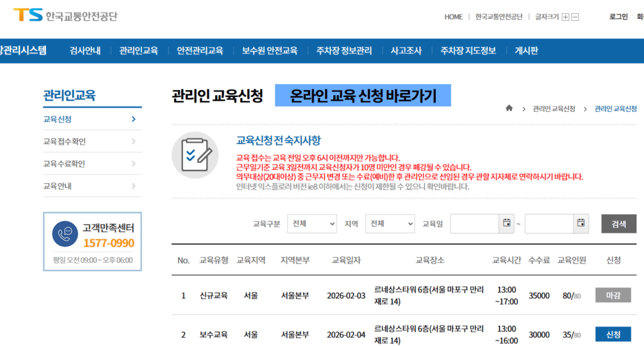Open the start date calendar picker
Image resolution: width=644 pixels, height=346 pixels.
point(507,223)
